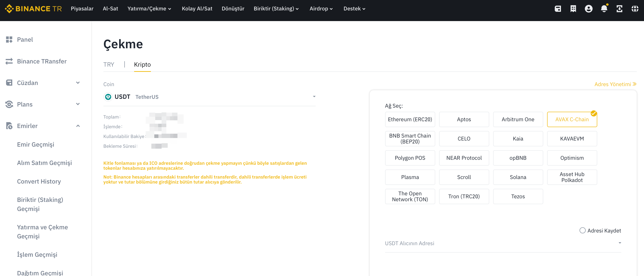Click the USDT Tether coin icon
The width and height of the screenshot is (644, 276).
tap(108, 97)
